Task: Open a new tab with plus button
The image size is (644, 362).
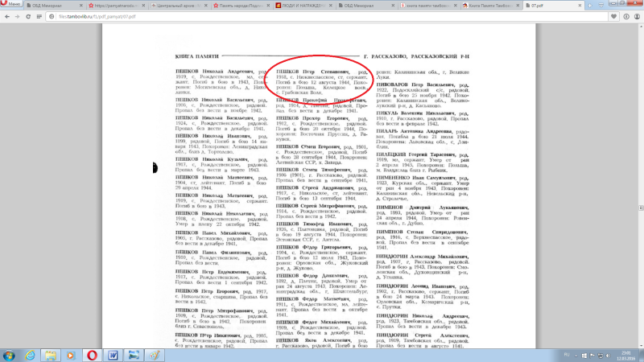Action: tap(590, 6)
